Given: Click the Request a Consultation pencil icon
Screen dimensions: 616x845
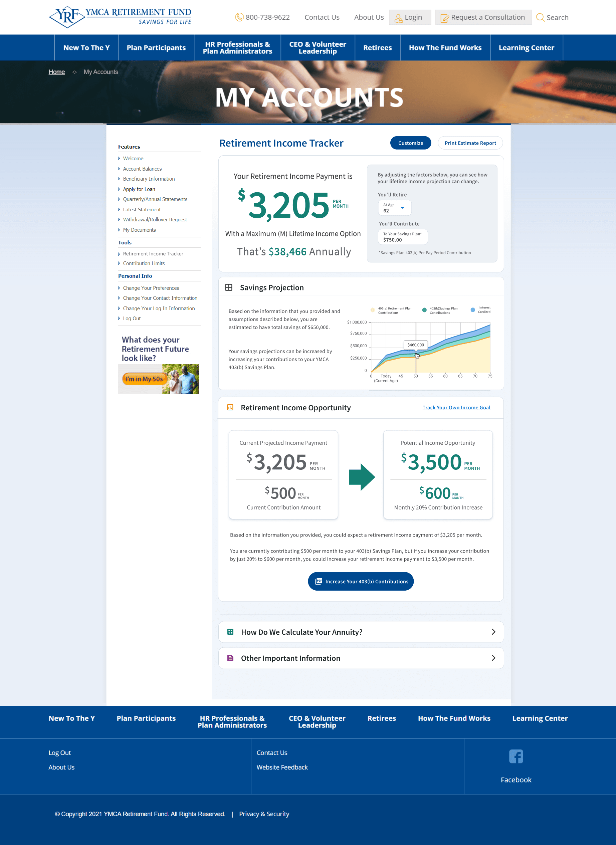Looking at the screenshot, I should 444,18.
